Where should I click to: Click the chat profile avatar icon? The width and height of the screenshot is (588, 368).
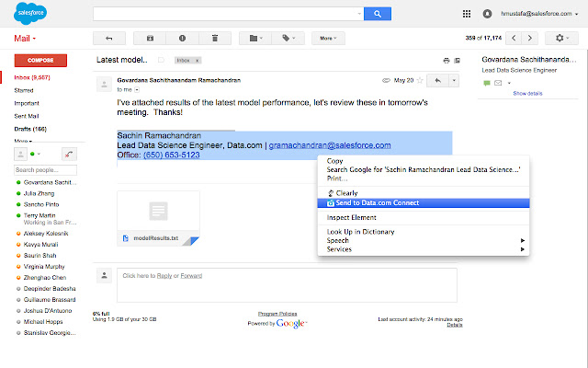coord(20,154)
